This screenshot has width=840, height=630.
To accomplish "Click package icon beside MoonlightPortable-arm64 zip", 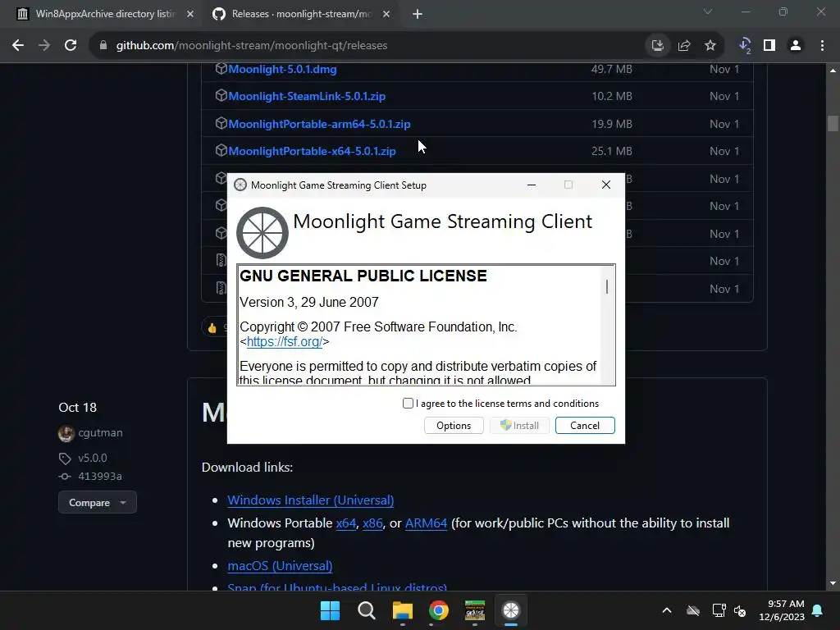I will (221, 123).
